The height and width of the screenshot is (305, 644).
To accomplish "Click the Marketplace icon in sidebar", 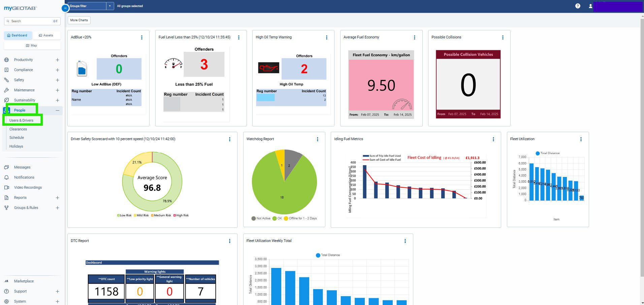I will tap(6, 281).
